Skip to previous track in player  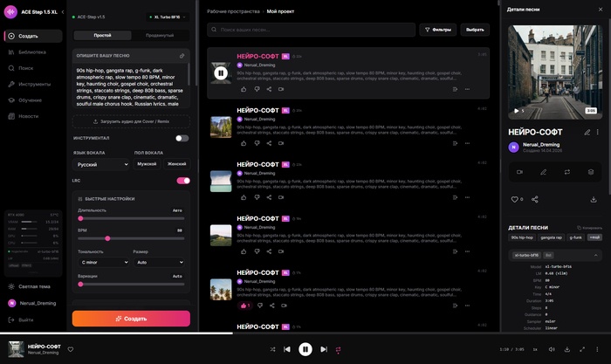tap(287, 349)
